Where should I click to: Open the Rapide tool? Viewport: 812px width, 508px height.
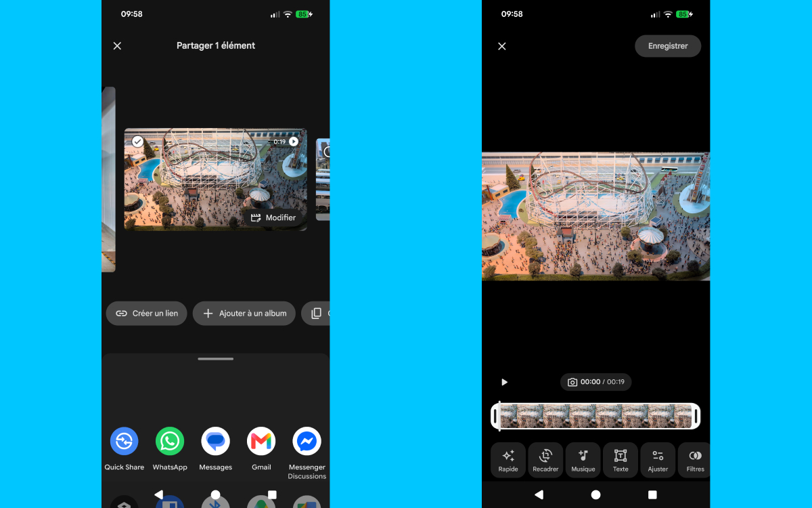(508, 461)
